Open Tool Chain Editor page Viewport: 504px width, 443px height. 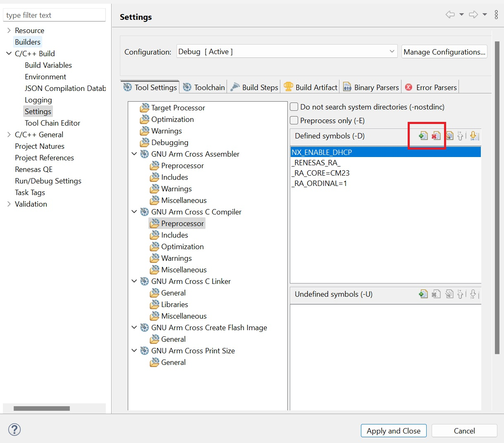(x=53, y=123)
